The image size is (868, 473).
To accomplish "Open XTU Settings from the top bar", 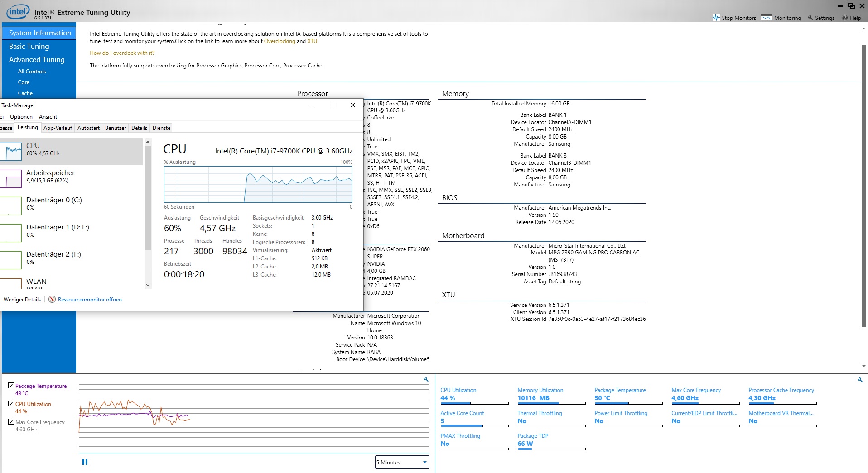I will click(x=821, y=18).
